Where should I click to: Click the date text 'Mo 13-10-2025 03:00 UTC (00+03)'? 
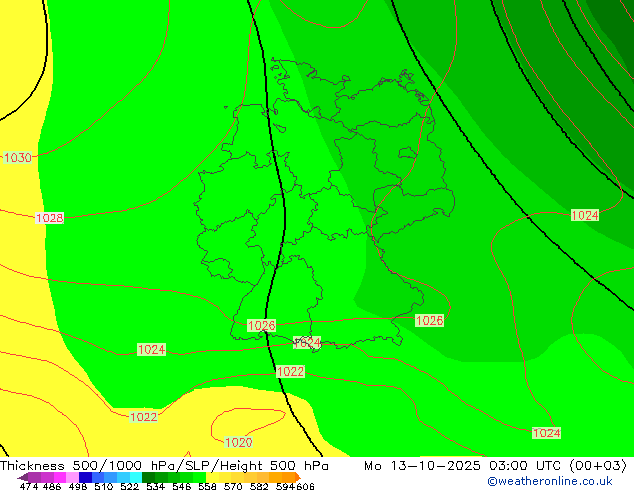(495, 465)
